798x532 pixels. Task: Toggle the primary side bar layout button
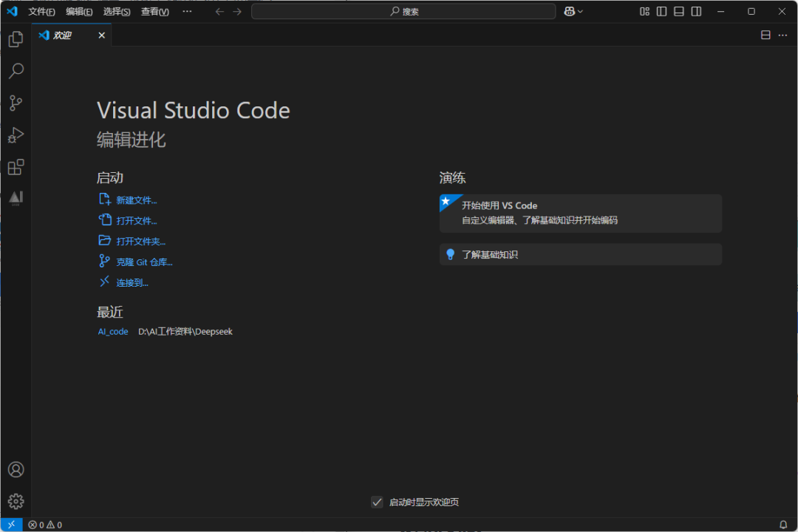[x=661, y=11]
